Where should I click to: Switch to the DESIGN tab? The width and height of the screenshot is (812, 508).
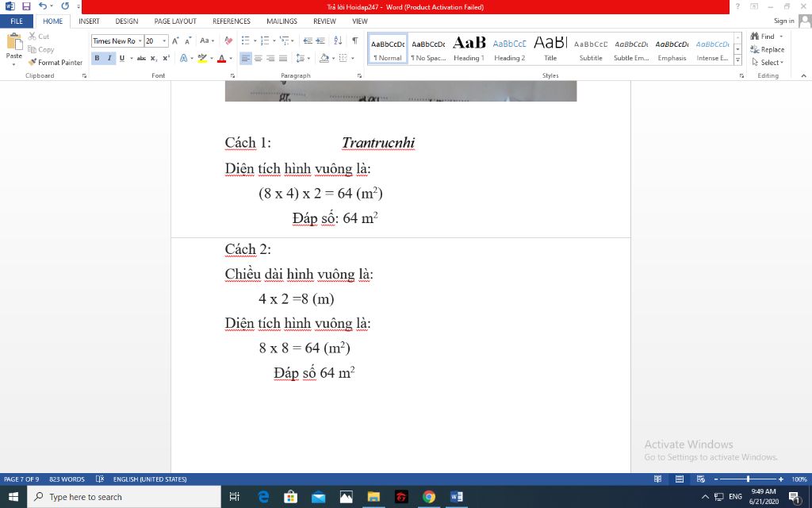pyautogui.click(x=126, y=21)
